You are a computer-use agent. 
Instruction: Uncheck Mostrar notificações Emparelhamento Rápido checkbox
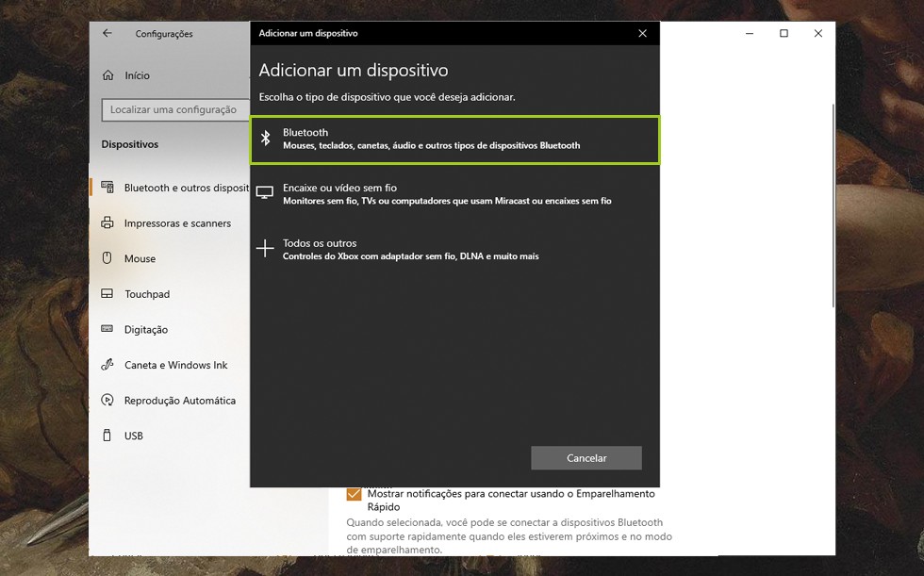coord(355,494)
